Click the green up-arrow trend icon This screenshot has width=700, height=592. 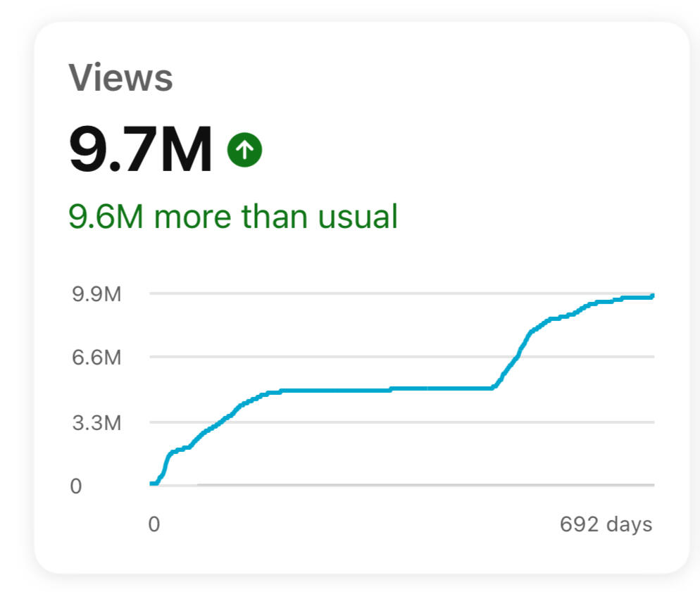pos(244,151)
